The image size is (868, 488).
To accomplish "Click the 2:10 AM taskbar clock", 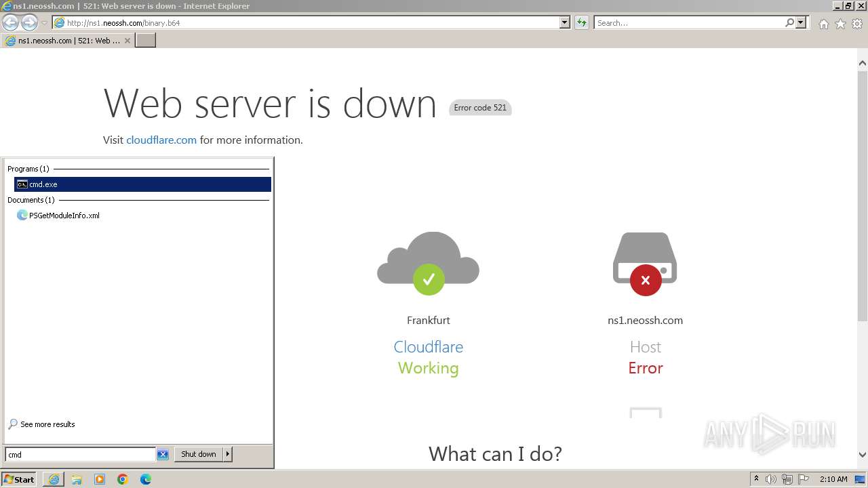I will coord(833,479).
